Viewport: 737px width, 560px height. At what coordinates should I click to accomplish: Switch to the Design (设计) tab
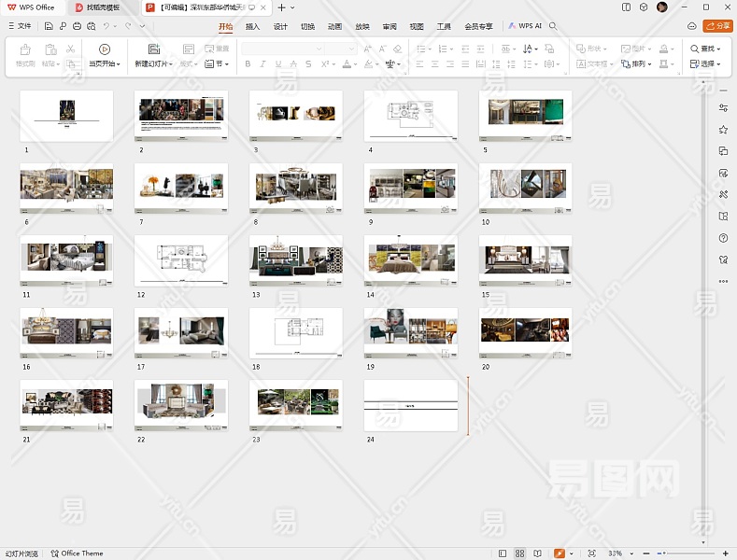[x=280, y=26]
